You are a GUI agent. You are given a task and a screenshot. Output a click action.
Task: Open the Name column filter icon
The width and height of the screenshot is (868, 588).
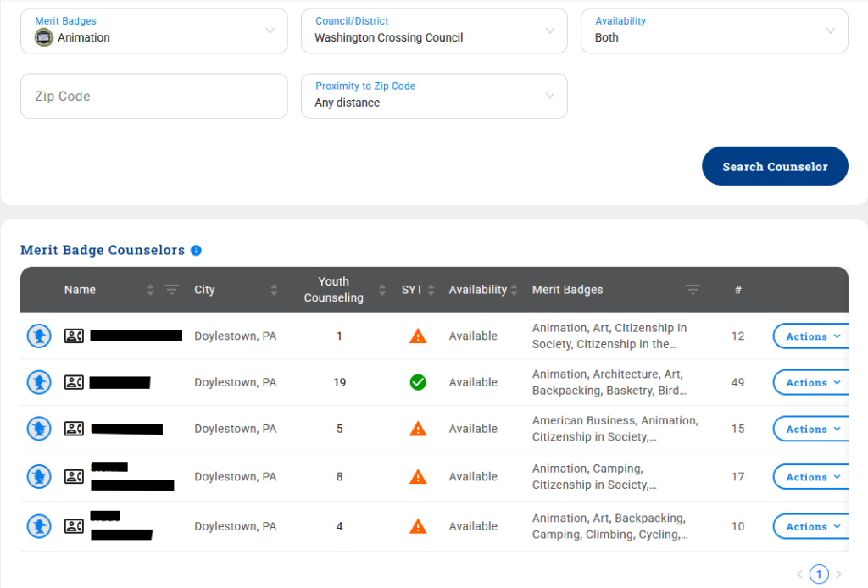pos(171,289)
